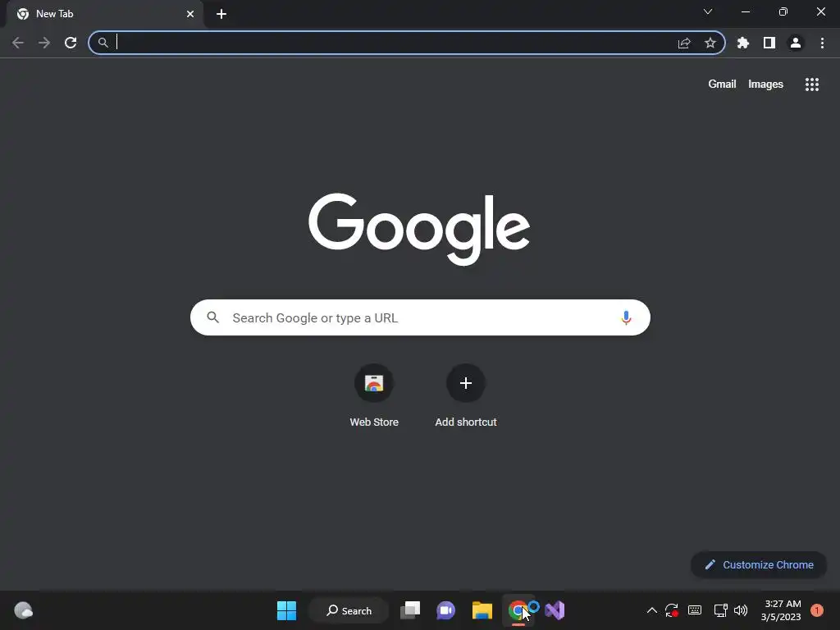Open the Web Store shortcut

pos(374,396)
